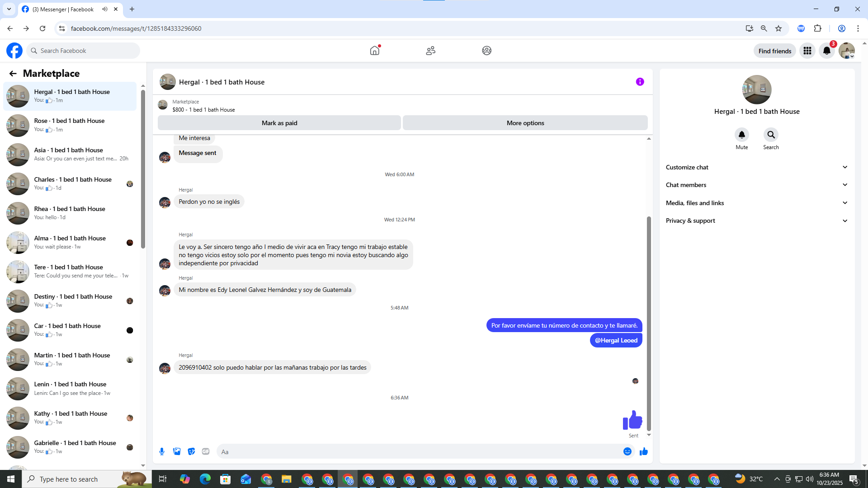The width and height of the screenshot is (868, 488).
Task: Mute this conversation with bell icon
Action: coord(741,135)
